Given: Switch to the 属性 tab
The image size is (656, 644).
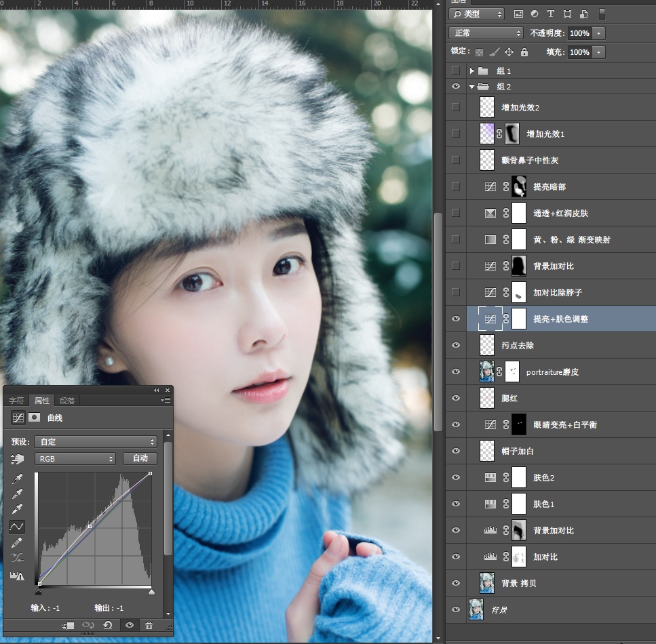Looking at the screenshot, I should tap(42, 401).
